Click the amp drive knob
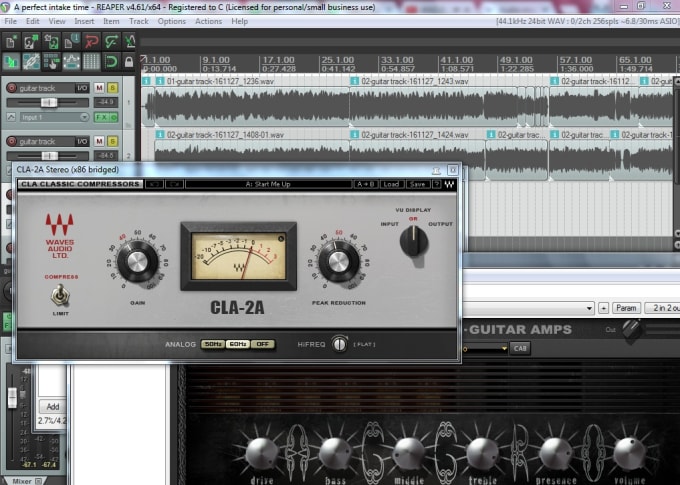680x485 pixels. [x=262, y=453]
